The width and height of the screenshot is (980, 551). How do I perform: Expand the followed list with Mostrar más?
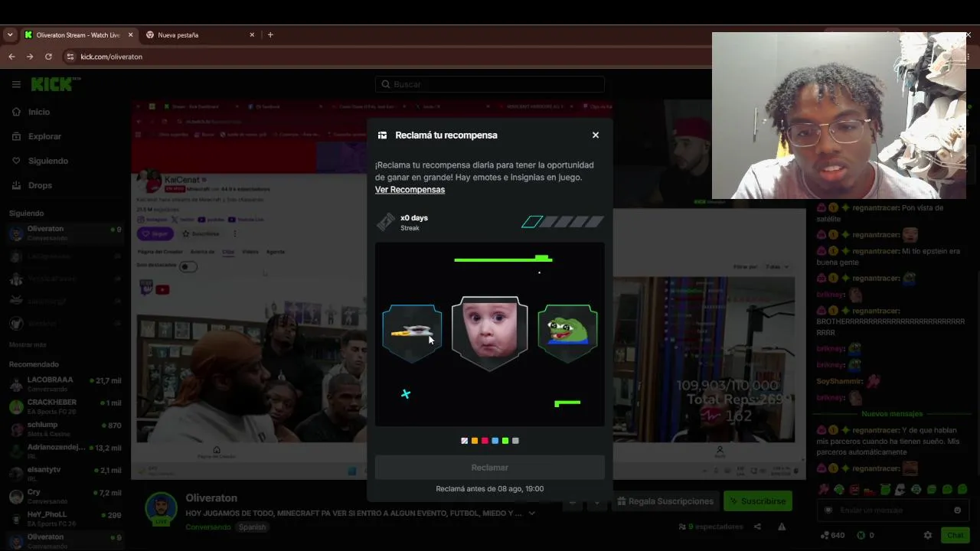click(28, 345)
